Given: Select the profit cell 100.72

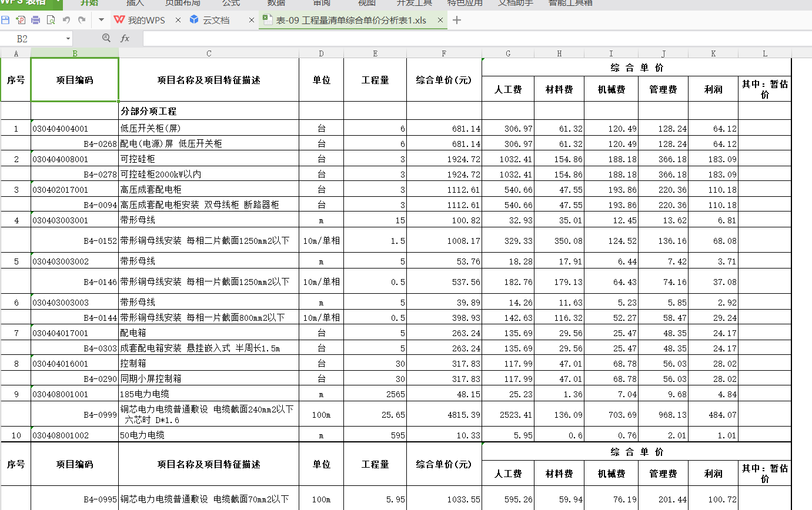Looking at the screenshot, I should point(713,499).
